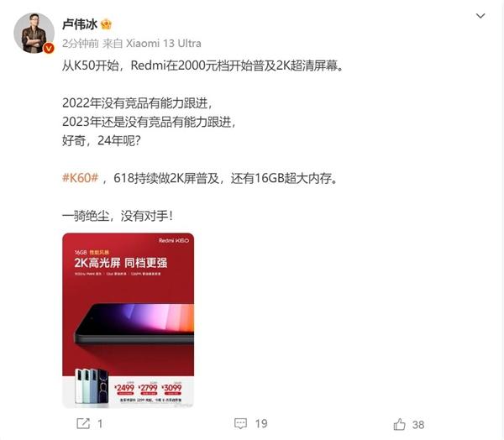Screen dimensions: 504x440
Task: Click the repost share icon
Action: pos(83,423)
